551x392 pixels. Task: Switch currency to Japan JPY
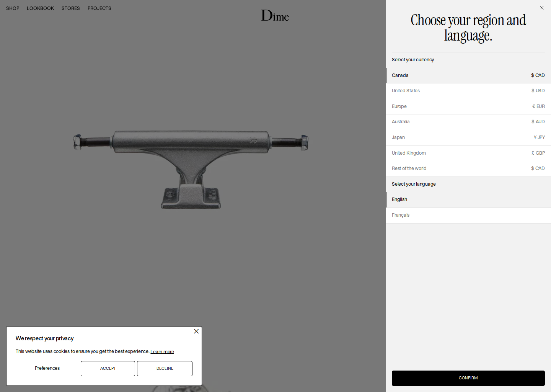pos(468,137)
